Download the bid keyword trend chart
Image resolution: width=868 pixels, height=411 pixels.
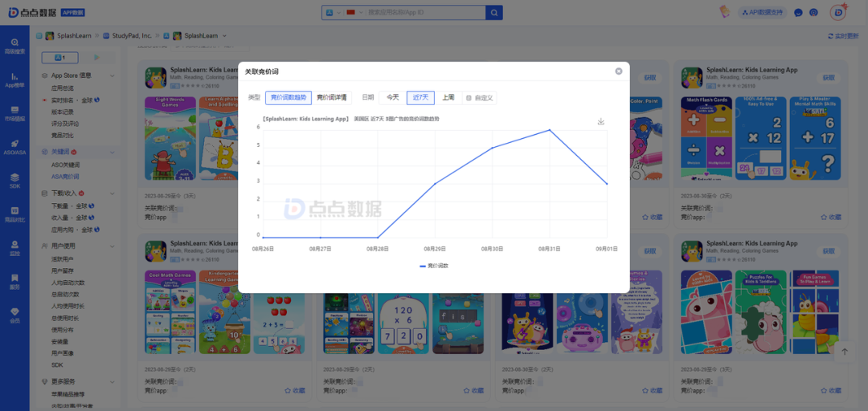coord(600,121)
